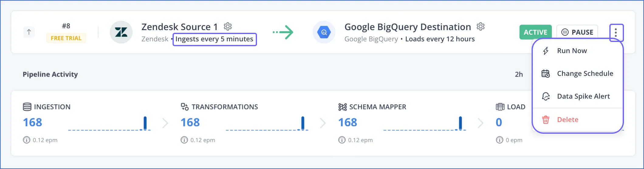Viewport: 644px width, 169px height.
Task: Click the ACTIVE status badge
Action: (x=535, y=32)
